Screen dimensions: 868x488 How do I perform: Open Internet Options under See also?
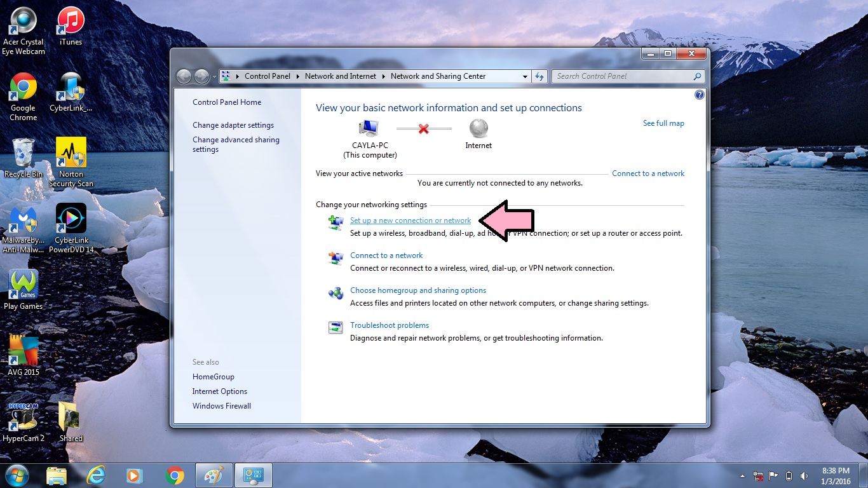point(220,391)
